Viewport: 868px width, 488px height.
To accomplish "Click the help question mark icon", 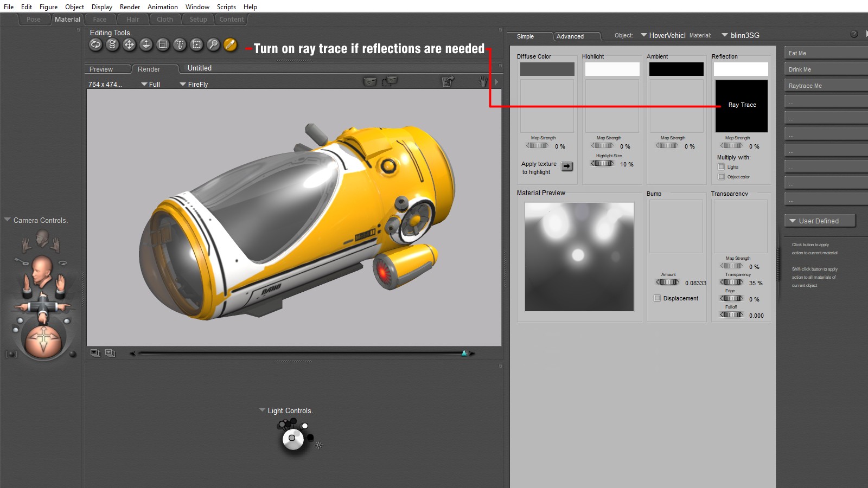I will pos(854,34).
